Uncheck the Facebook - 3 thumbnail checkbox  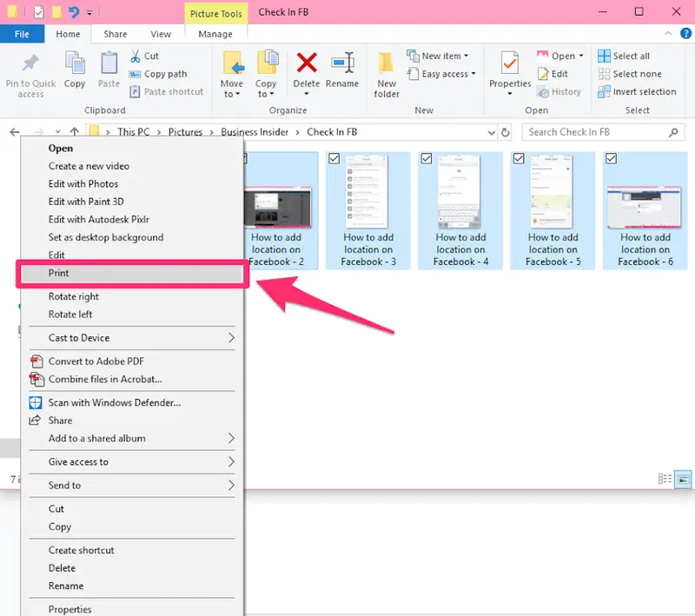click(x=333, y=158)
